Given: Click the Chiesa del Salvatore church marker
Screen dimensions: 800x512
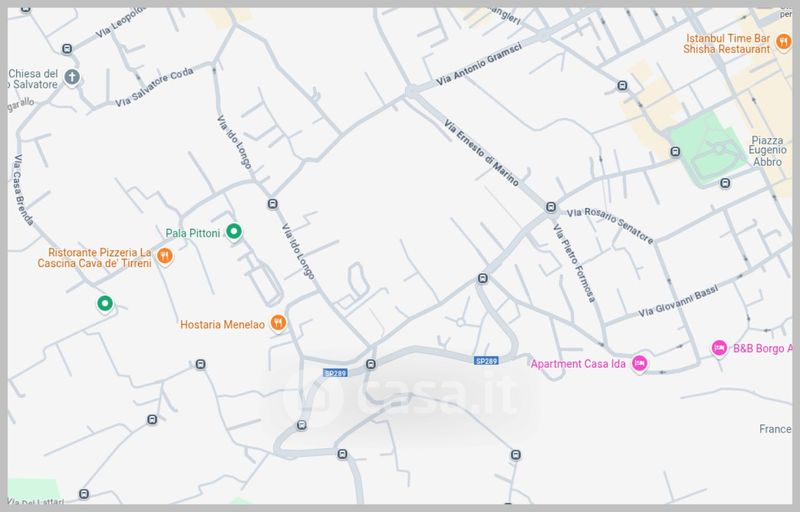Looking at the screenshot, I should tap(72, 78).
